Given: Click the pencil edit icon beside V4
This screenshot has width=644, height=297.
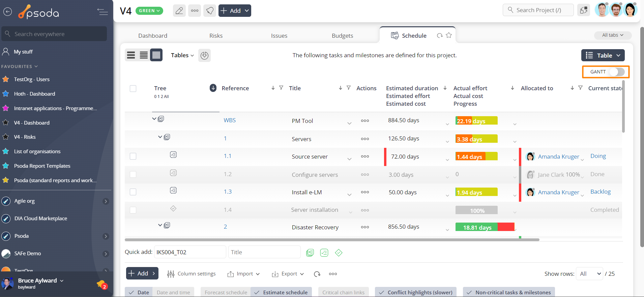Looking at the screenshot, I should 179,11.
